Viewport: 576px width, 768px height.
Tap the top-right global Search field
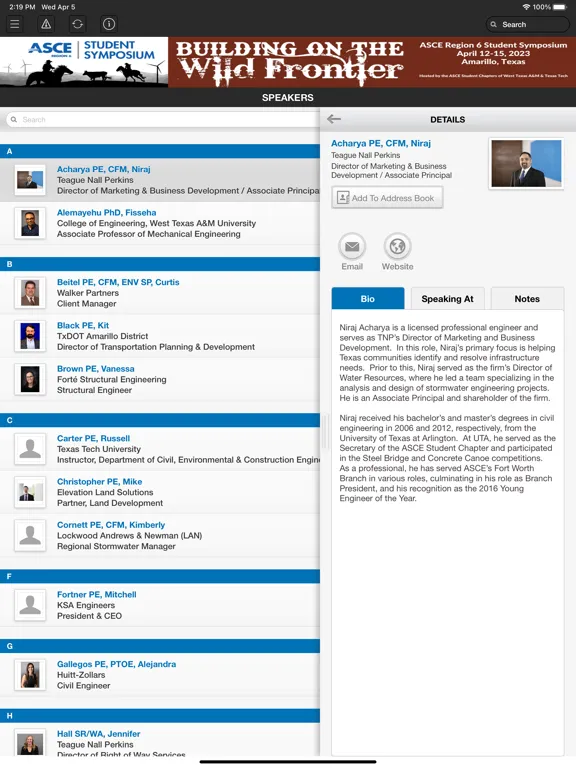(528, 24)
